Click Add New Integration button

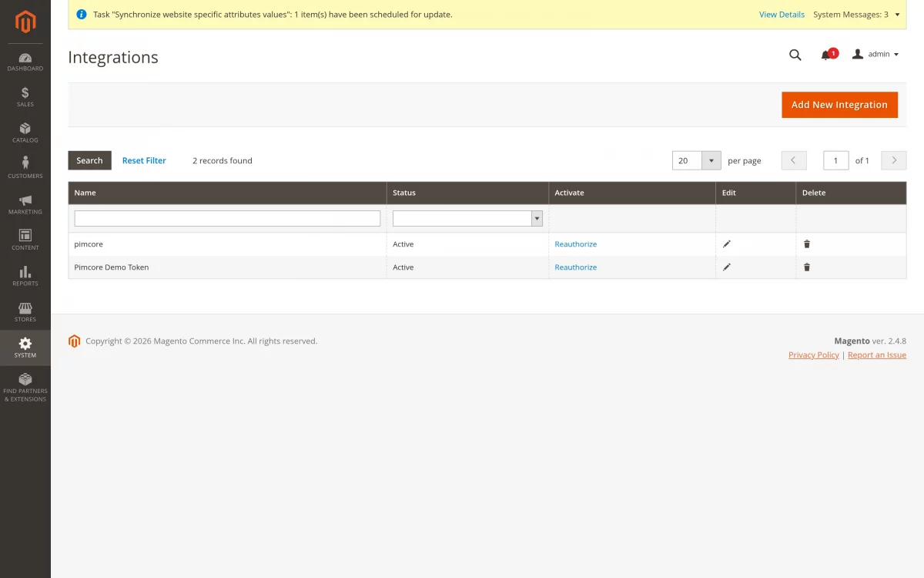pos(839,105)
